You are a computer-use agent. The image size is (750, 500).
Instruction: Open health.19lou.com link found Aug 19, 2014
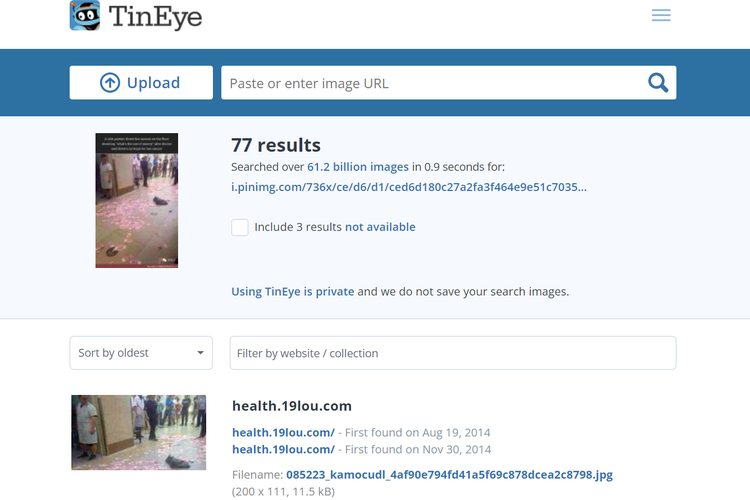[283, 432]
